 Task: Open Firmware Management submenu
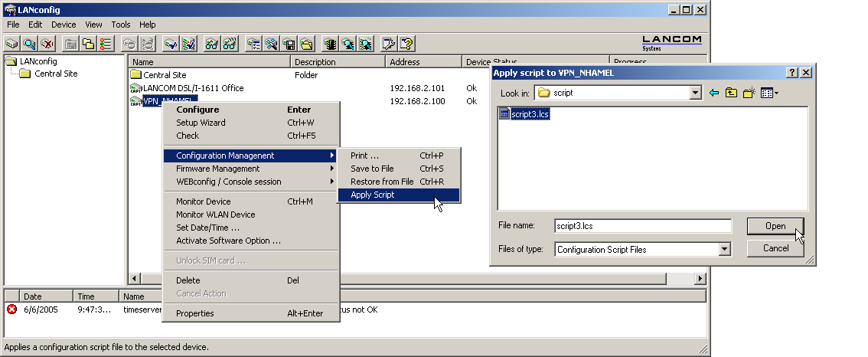218,169
